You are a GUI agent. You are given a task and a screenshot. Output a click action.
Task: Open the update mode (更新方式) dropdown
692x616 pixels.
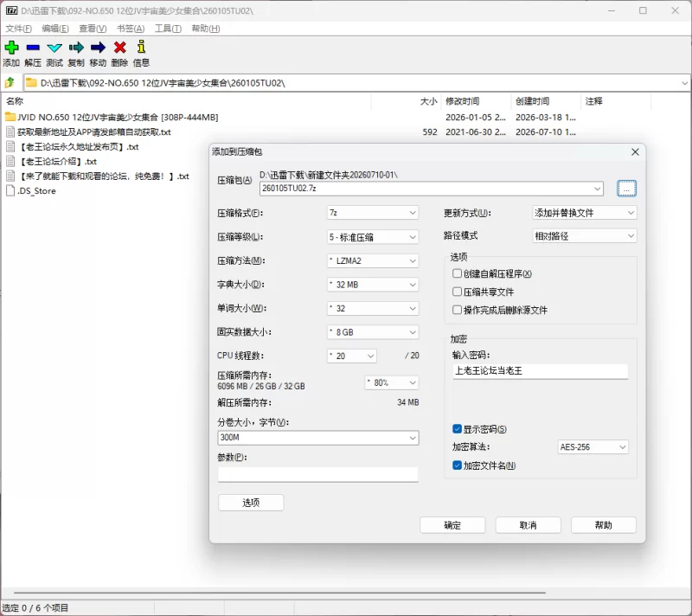[x=585, y=213]
